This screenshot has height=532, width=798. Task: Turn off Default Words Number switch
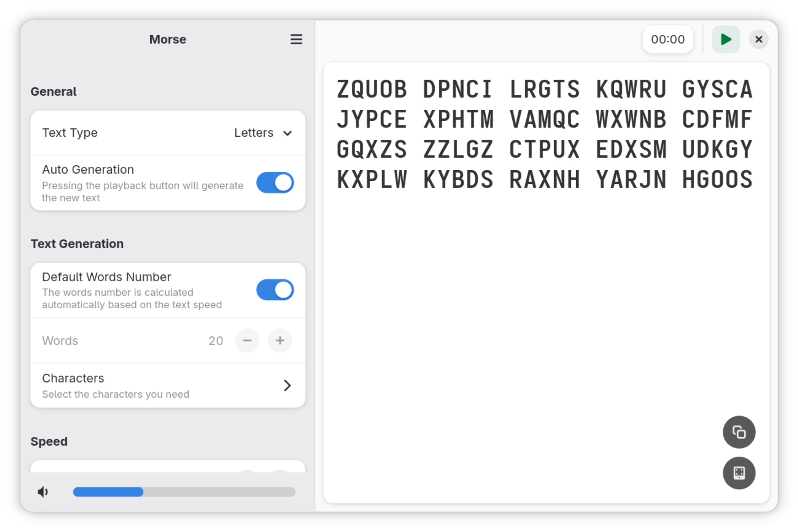click(275, 290)
